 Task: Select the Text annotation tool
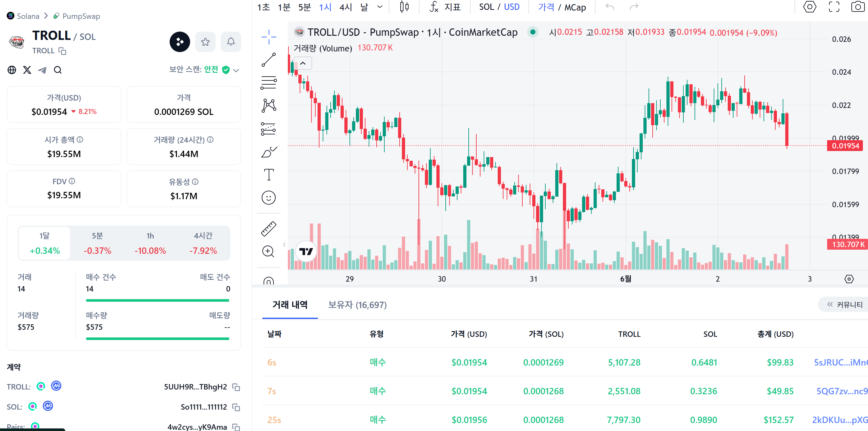(x=269, y=174)
